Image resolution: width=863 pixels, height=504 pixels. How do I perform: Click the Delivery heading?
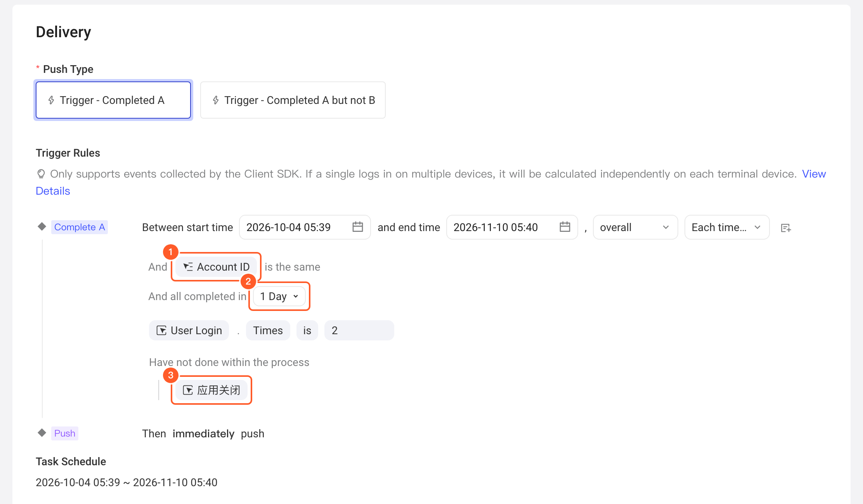click(x=63, y=32)
